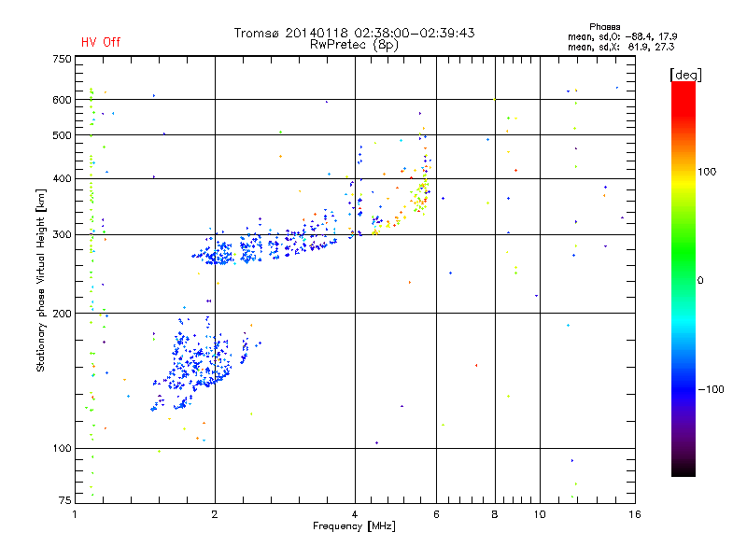Screen dimensions: 747x560
Task: Click the x-axis tick label '4'
Action: pos(355,514)
